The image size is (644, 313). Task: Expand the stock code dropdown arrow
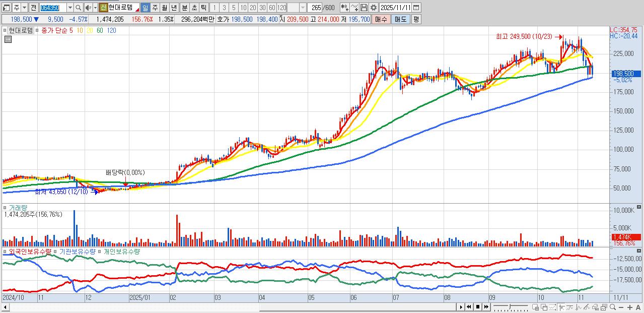(70, 8)
